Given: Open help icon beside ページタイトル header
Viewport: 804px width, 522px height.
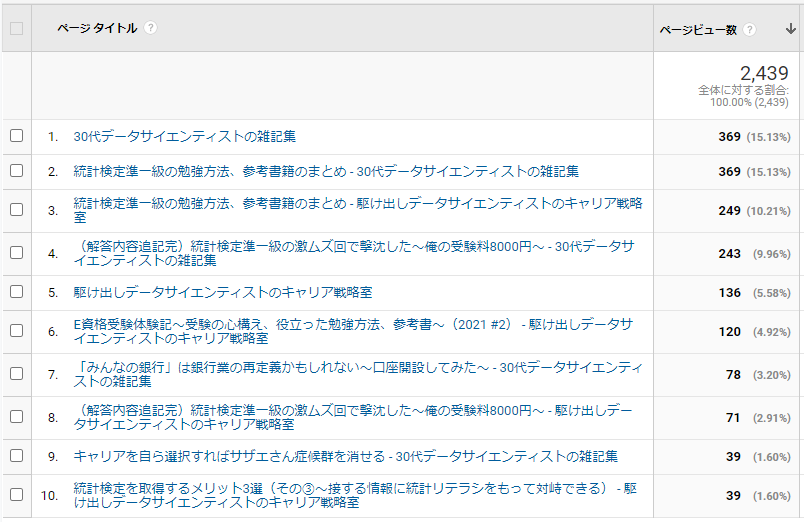Looking at the screenshot, I should coord(150,28).
